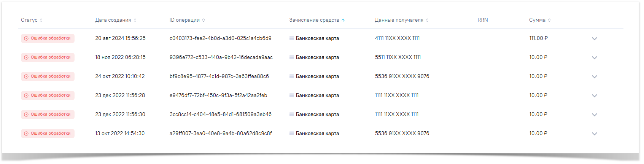Click sort icon next to Дата создания

click(x=135, y=20)
